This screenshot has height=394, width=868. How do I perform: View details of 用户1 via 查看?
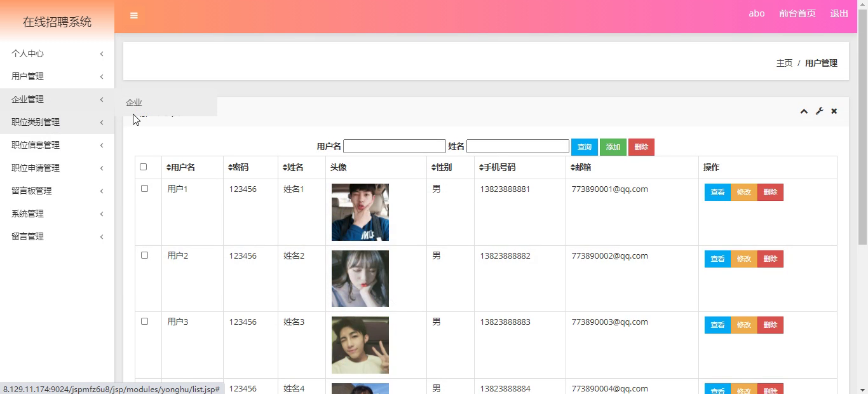pos(717,192)
